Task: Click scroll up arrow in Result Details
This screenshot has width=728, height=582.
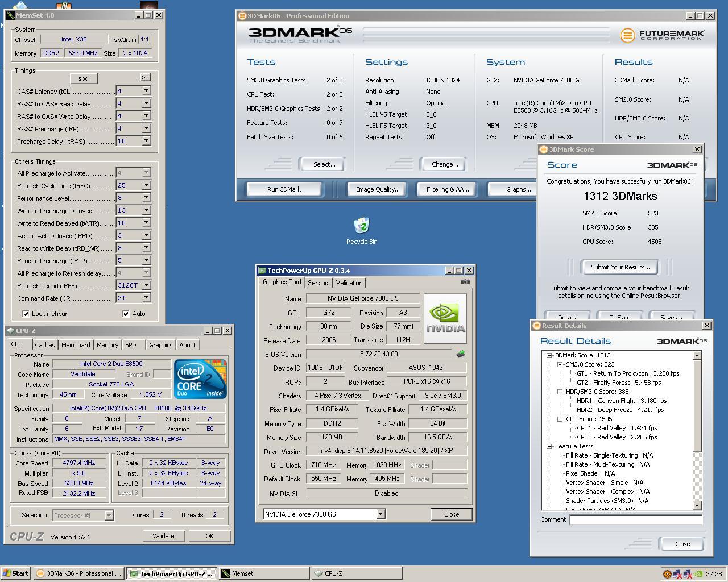Action: pyautogui.click(x=697, y=355)
